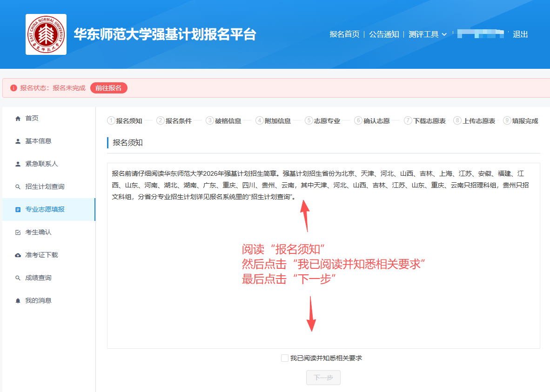Click the search icon beside 招生计划查询
550x392 pixels.
(x=18, y=187)
